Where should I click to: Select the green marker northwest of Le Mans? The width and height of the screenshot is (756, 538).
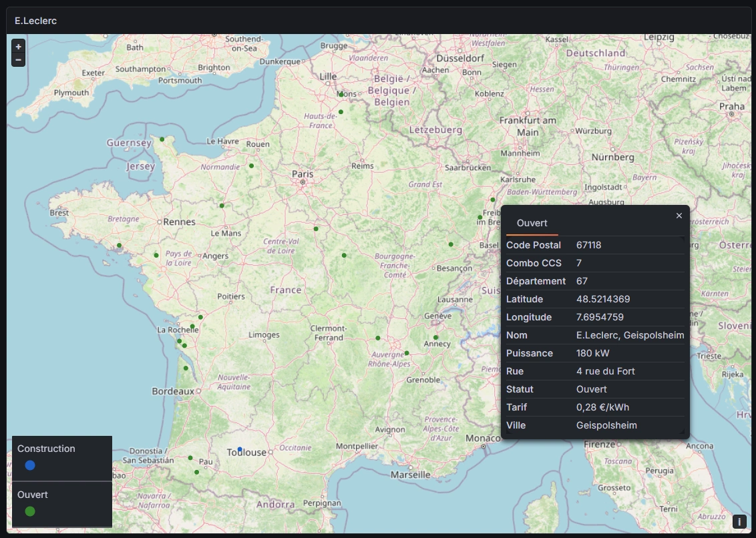click(222, 206)
